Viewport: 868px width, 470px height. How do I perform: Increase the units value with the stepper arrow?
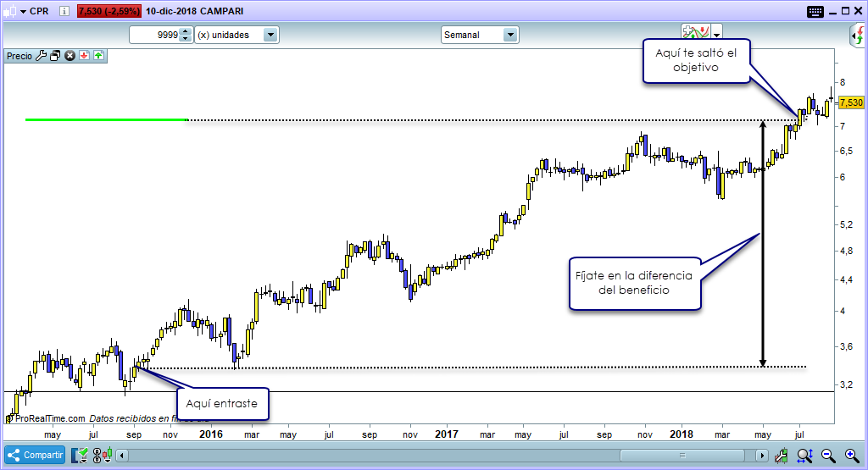click(186, 31)
